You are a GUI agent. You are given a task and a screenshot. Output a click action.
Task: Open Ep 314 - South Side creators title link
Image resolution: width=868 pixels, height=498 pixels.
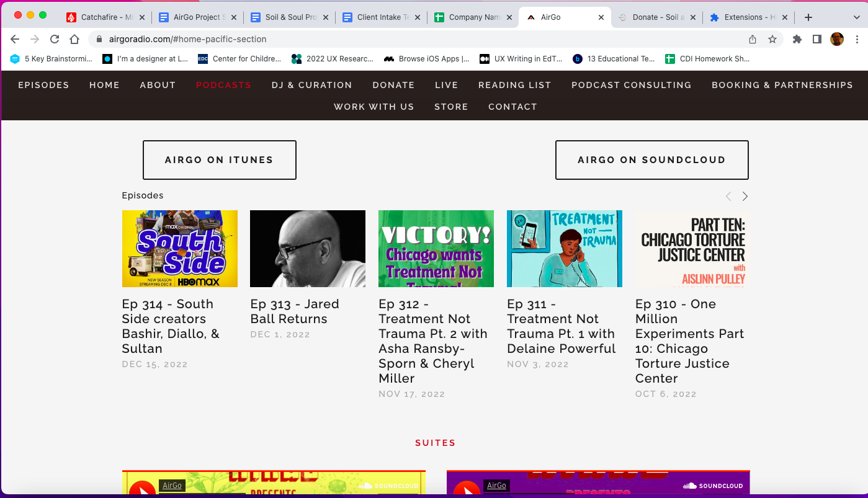[171, 326]
